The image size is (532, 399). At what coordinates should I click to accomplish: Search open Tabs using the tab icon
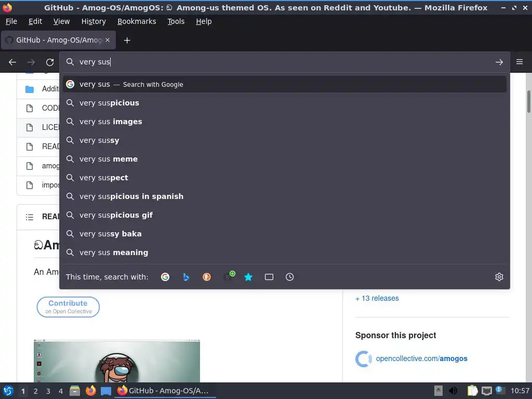point(269,277)
